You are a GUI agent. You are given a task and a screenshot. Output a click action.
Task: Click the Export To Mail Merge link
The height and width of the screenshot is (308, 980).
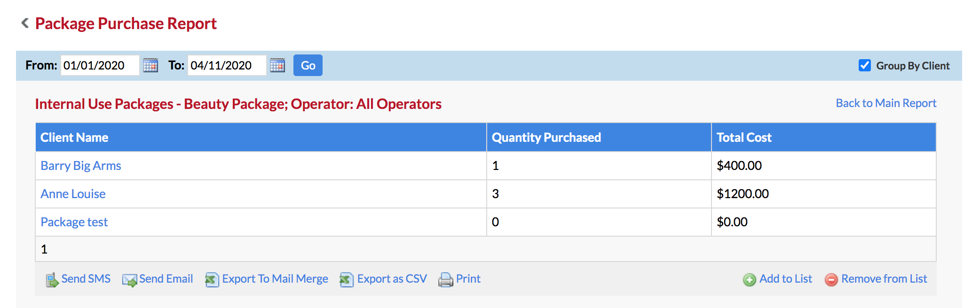[x=275, y=279]
